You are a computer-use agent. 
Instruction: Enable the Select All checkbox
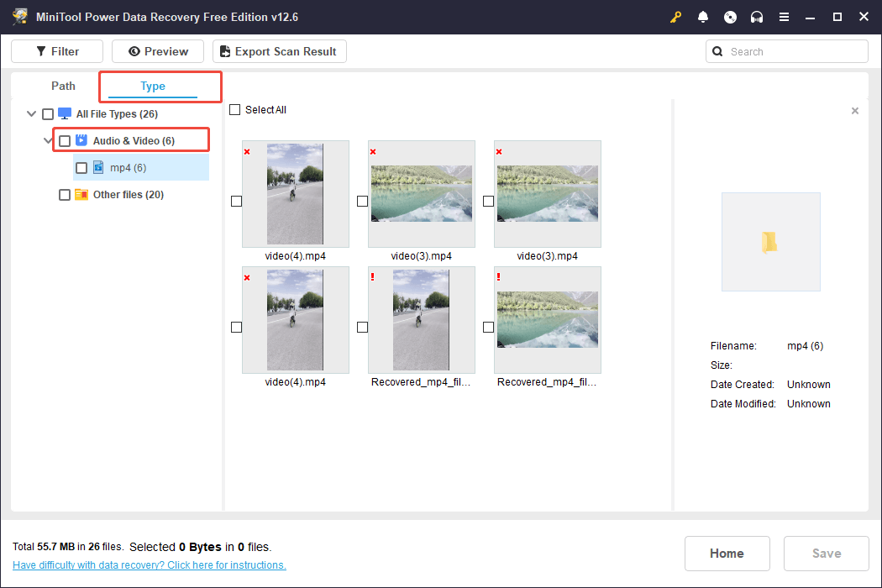[234, 109]
